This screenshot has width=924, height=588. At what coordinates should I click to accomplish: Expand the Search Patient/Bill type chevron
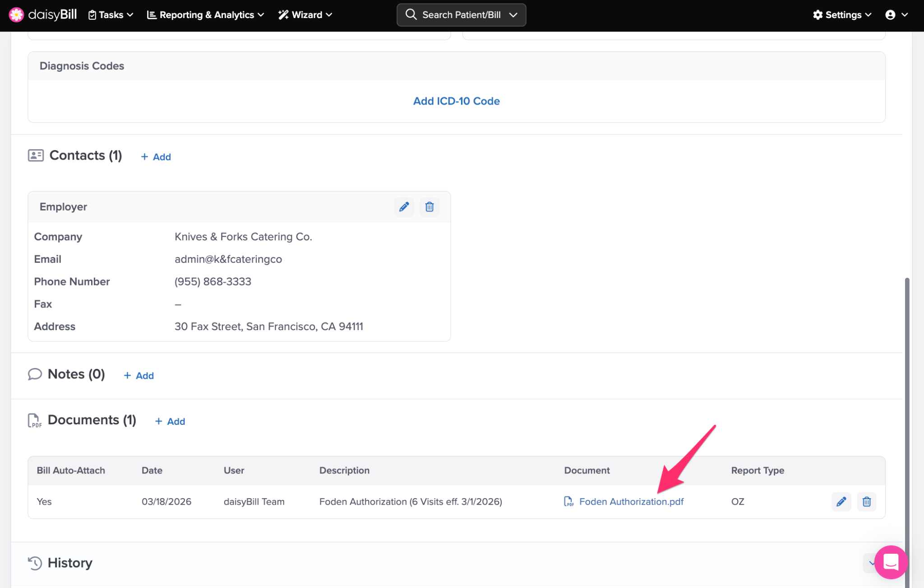click(513, 15)
